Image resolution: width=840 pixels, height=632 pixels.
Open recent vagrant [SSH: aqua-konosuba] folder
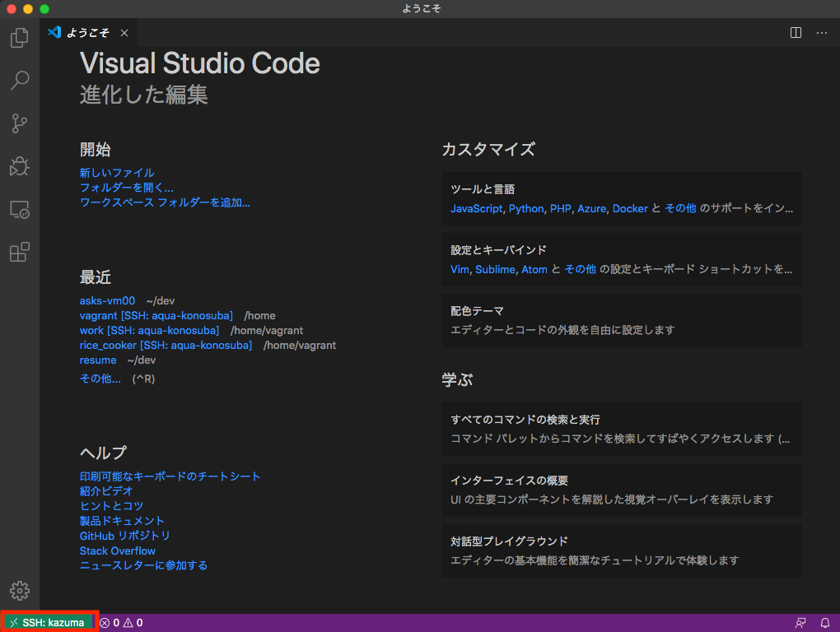click(156, 315)
